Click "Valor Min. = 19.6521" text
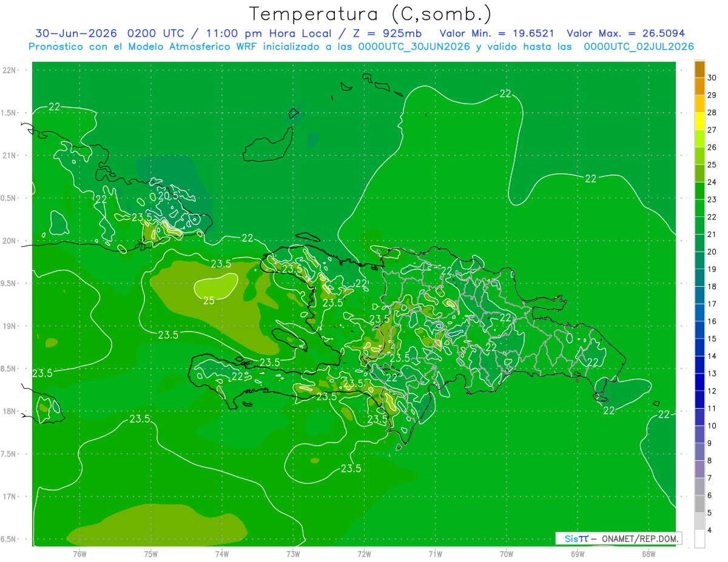 point(497,33)
